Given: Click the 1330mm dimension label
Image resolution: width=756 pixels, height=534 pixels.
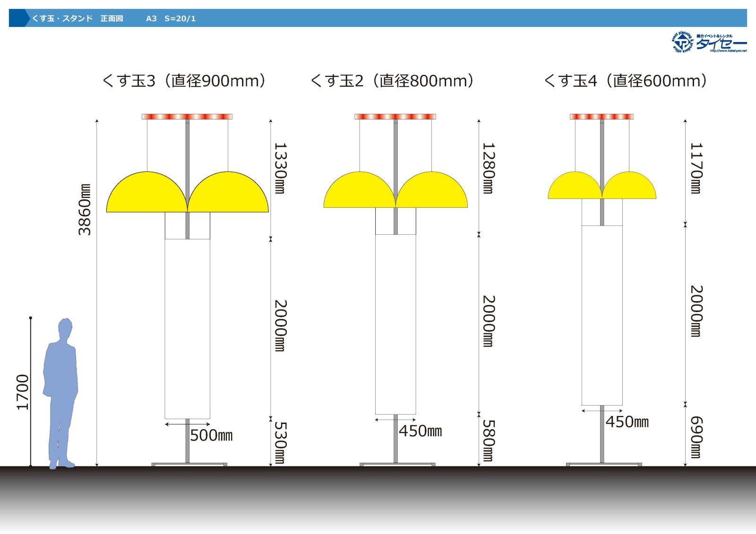Looking at the screenshot, I should point(280,168).
